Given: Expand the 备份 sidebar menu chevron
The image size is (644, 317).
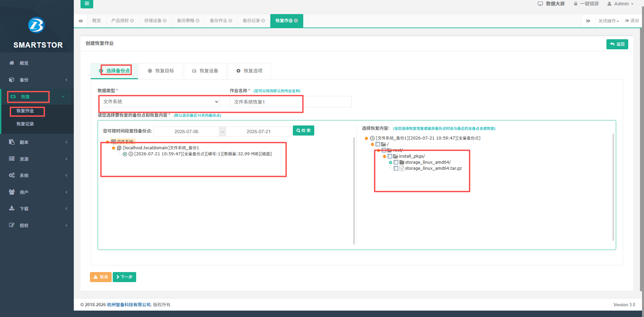Looking at the screenshot, I should point(66,80).
